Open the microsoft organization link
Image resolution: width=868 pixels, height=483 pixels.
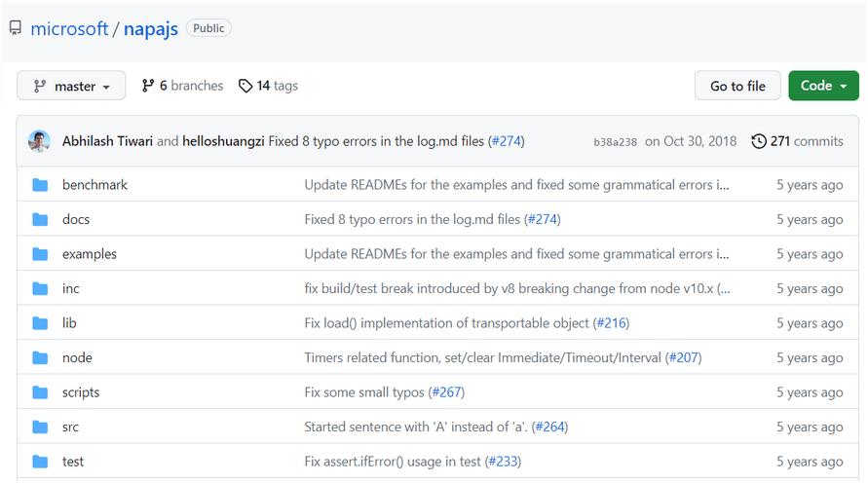click(69, 29)
